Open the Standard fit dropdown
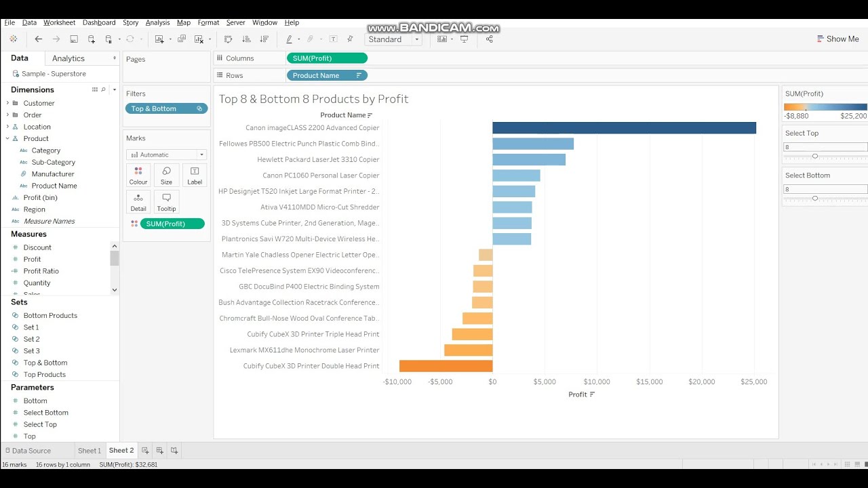The width and height of the screenshot is (868, 488). pos(393,39)
